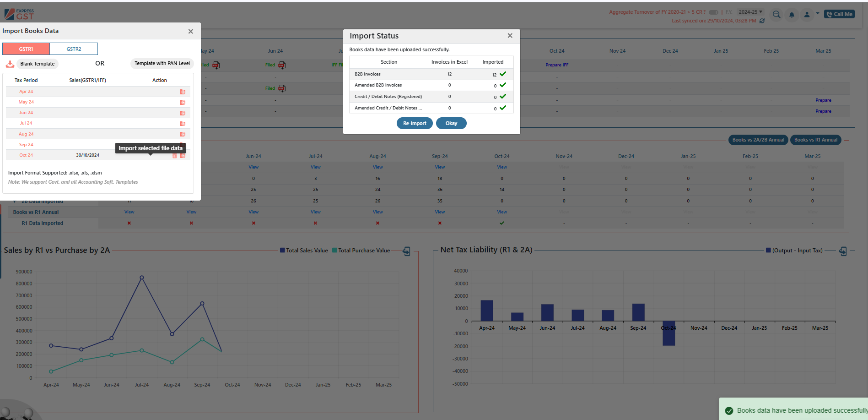Expand the 2B Data Imported row
The image size is (868, 420).
(x=15, y=201)
